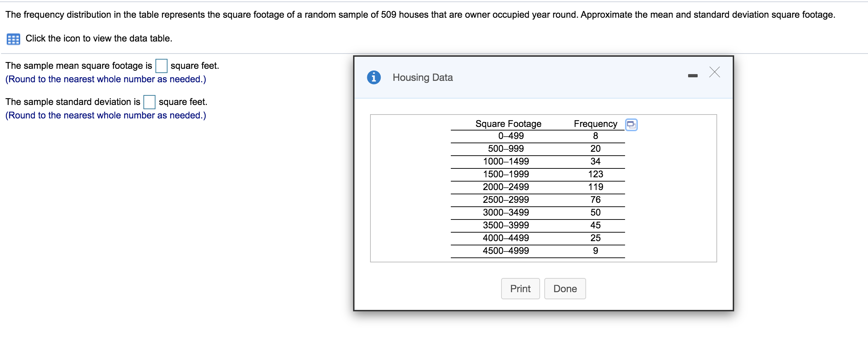Select the '4000–4499' table cell
This screenshot has height=356, width=868.
click(506, 238)
